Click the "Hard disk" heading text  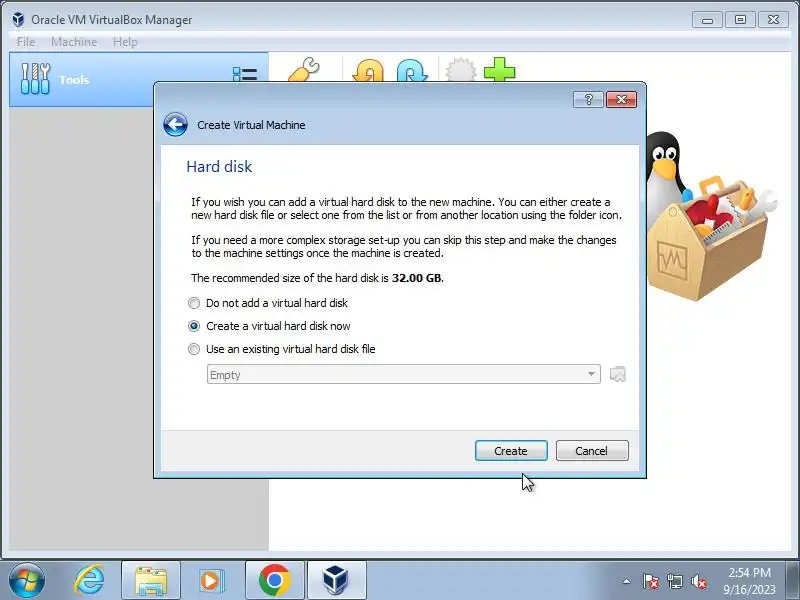219,167
